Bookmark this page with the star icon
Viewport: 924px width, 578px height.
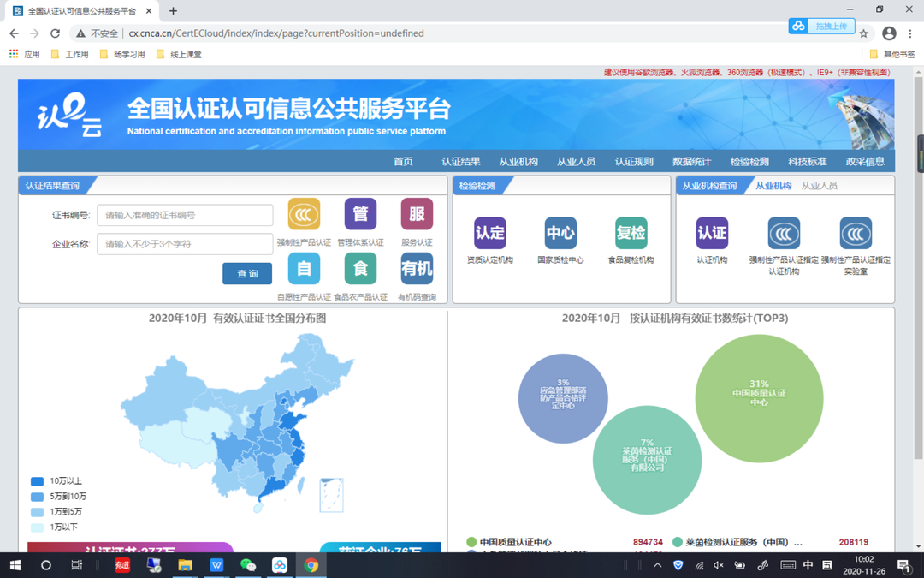(x=864, y=33)
